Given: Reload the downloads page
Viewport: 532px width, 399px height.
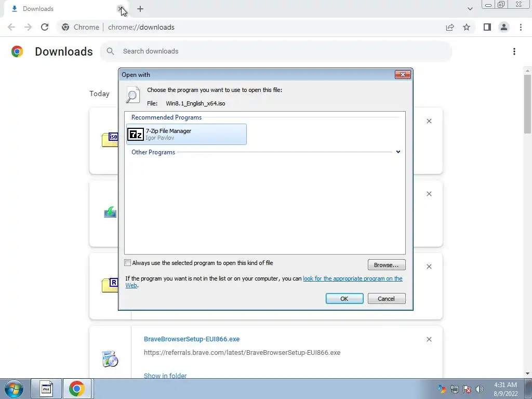Looking at the screenshot, I should 45,27.
